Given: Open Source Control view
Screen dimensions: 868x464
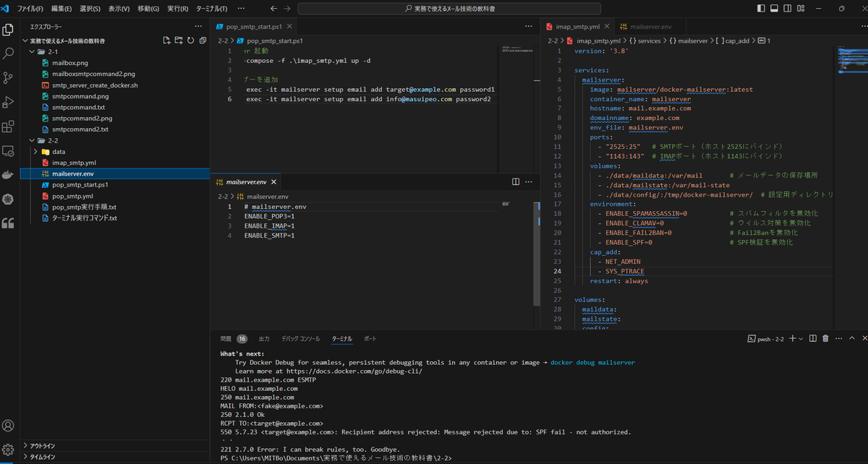Looking at the screenshot, I should pyautogui.click(x=9, y=77).
